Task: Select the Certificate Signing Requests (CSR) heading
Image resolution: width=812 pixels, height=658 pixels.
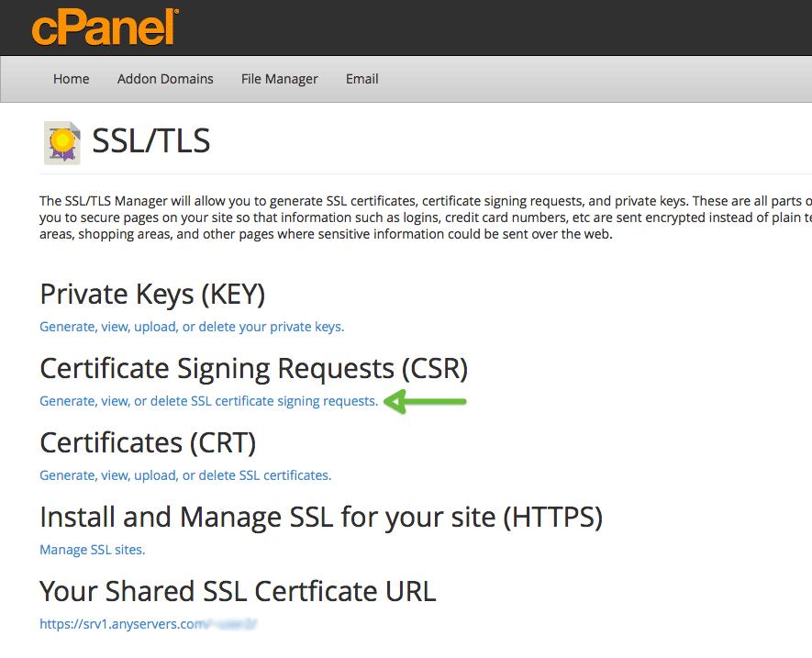Action: tap(254, 369)
